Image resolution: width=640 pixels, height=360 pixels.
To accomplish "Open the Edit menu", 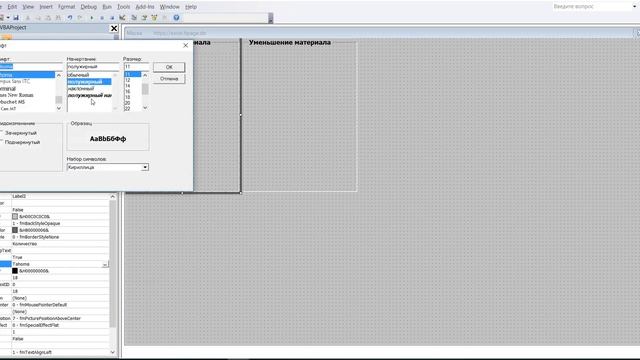I will coord(12,7).
